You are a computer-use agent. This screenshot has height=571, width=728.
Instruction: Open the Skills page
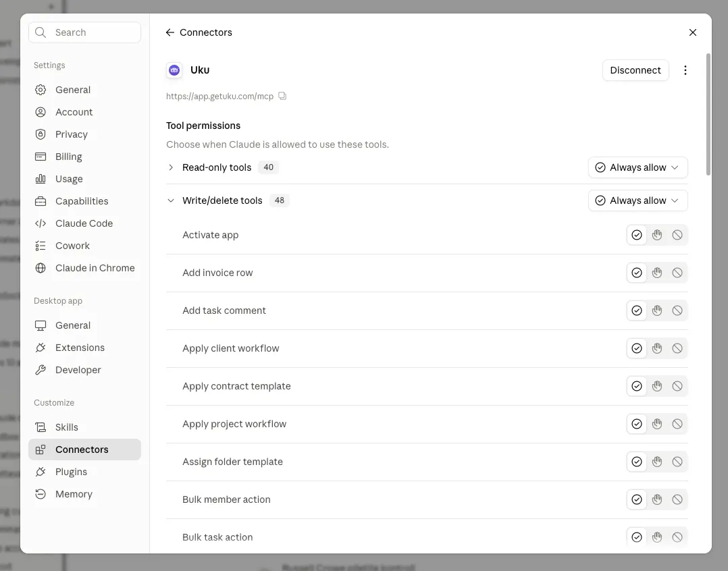(84, 427)
